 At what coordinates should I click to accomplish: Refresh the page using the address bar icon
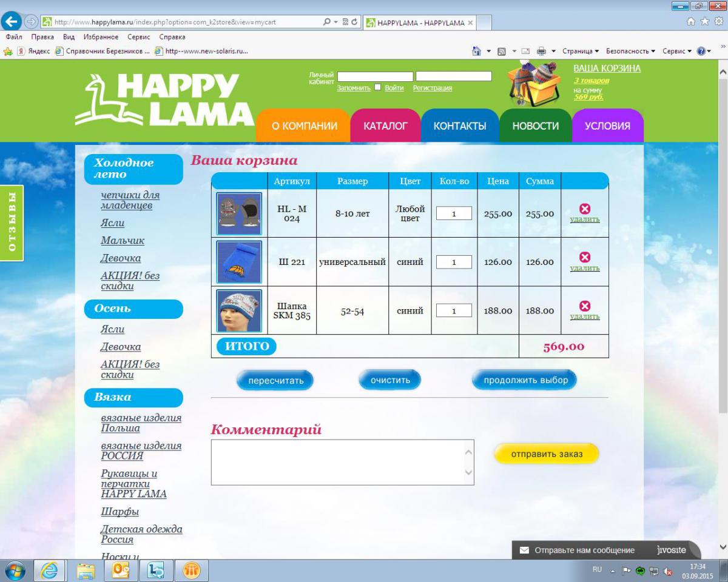354,22
